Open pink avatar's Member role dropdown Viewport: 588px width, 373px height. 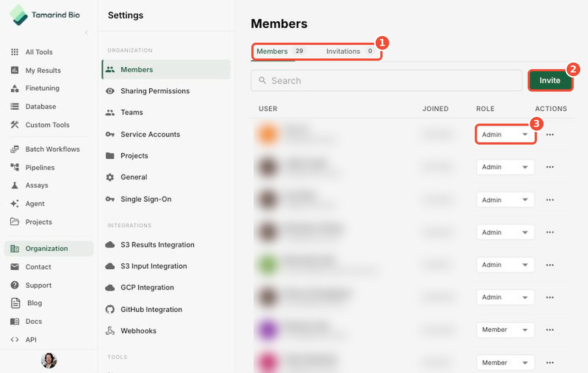click(505, 363)
